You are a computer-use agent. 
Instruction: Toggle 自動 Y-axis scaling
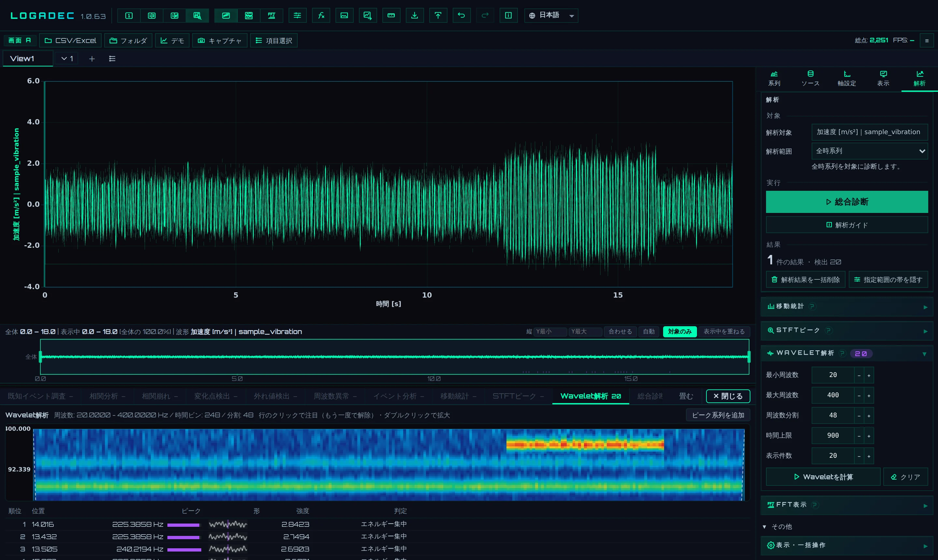648,332
